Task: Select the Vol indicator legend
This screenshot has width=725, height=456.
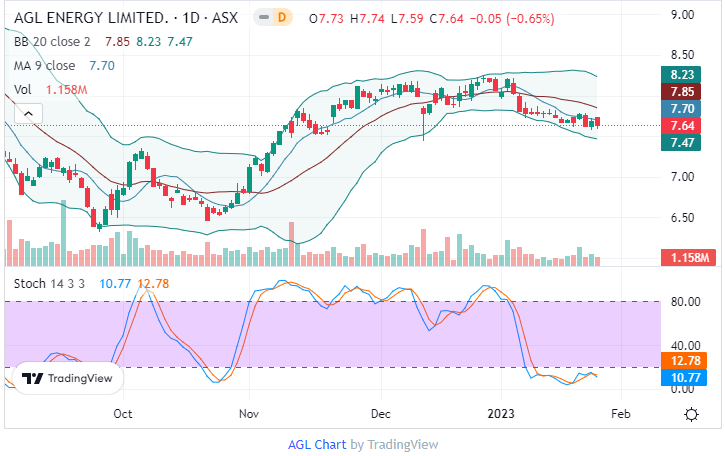Action: tap(23, 90)
